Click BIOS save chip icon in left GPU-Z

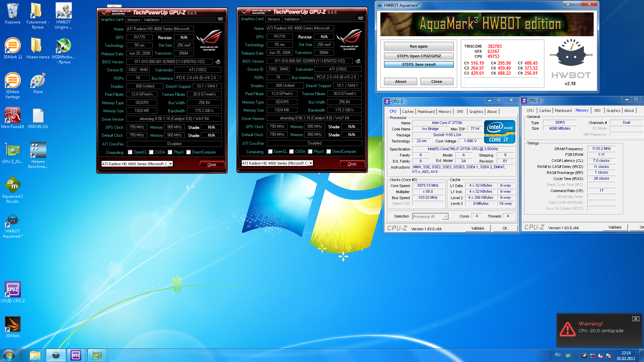point(218,62)
